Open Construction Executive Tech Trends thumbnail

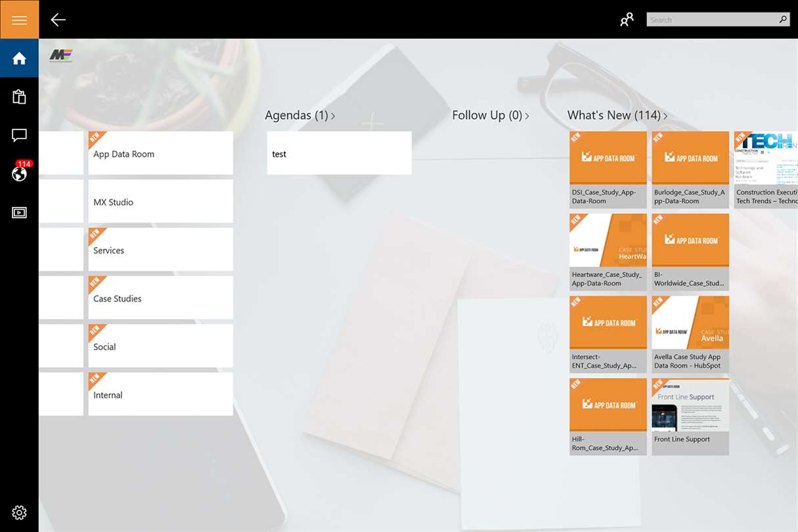[x=766, y=170]
